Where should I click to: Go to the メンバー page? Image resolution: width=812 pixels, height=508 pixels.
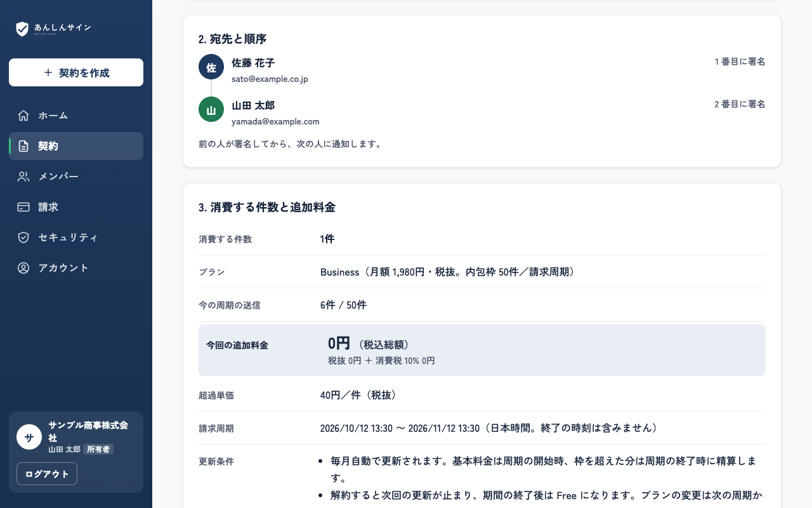(76, 177)
